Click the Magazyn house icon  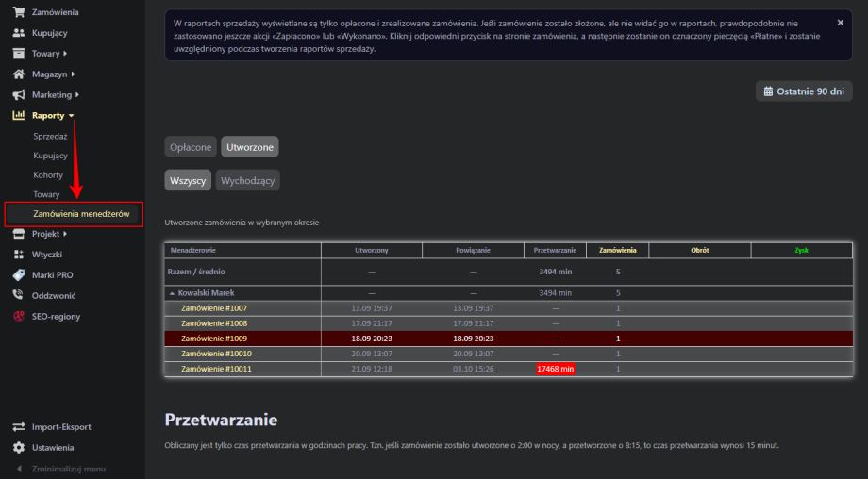[18, 74]
